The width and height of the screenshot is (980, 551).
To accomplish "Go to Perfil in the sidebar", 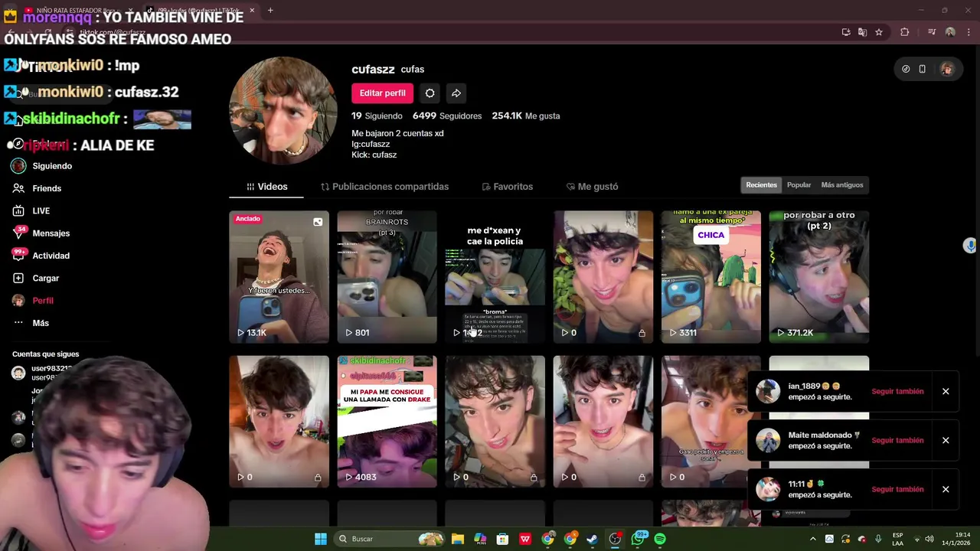I will coord(33,301).
